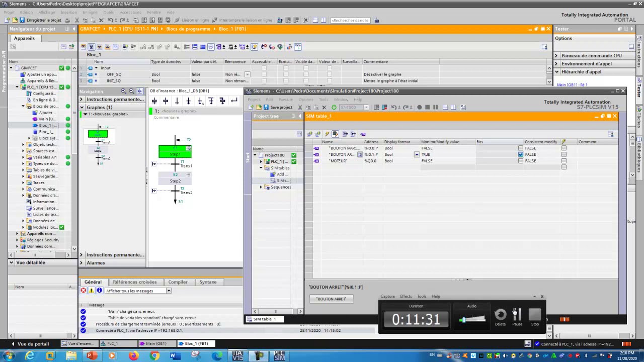Insert a transition symbol in graph toolbar
The image size is (644, 362).
pyautogui.click(x=177, y=101)
